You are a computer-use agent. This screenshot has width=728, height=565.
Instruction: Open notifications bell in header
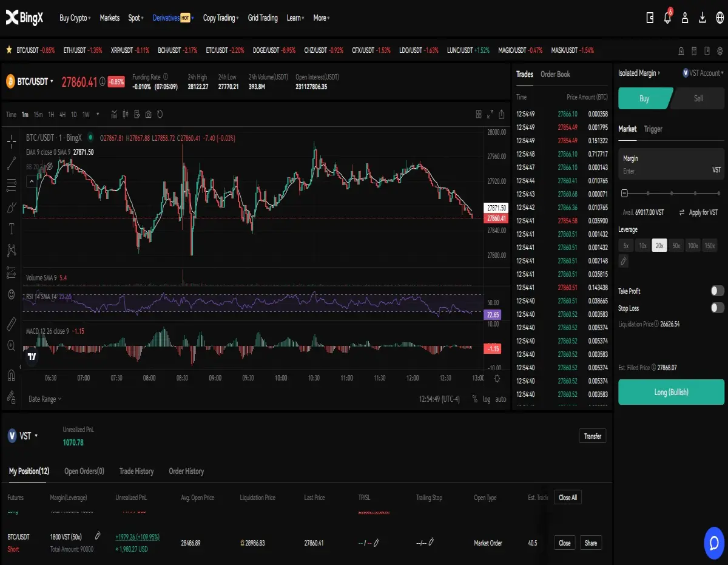(667, 18)
